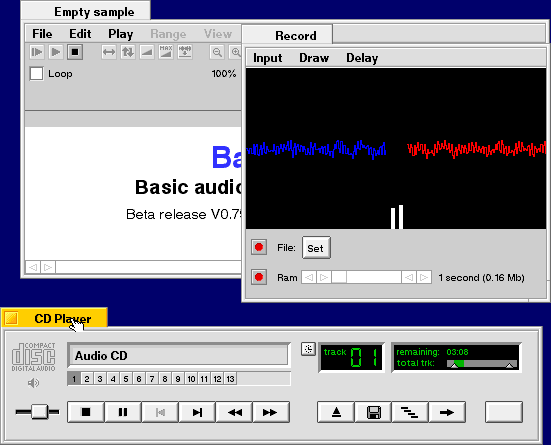
Task: Click the speaker volume icon
Action: pos(33,383)
